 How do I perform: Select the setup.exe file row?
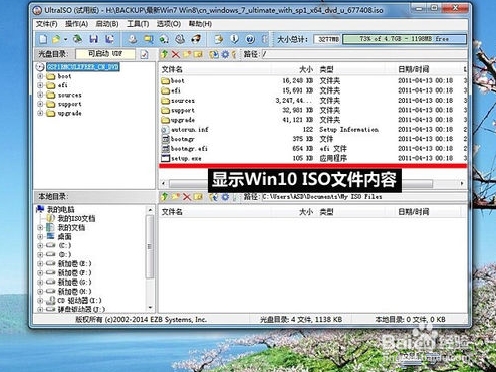tap(312, 158)
